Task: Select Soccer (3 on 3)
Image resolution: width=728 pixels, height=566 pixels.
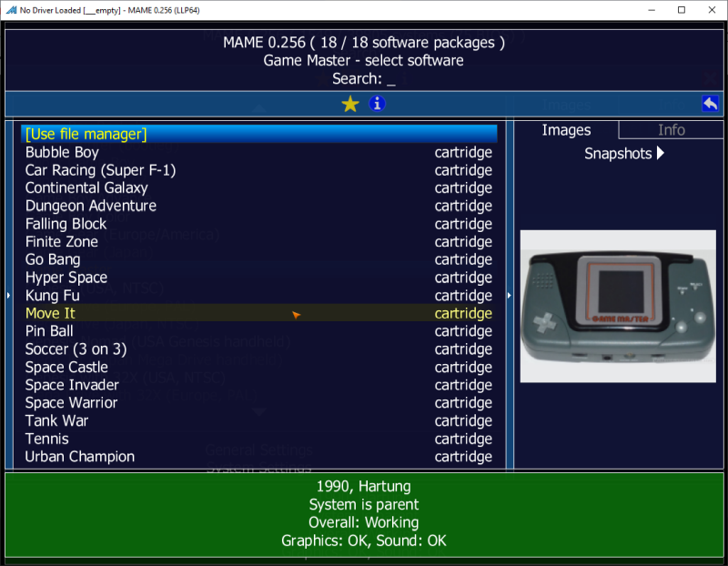Action: 259,349
